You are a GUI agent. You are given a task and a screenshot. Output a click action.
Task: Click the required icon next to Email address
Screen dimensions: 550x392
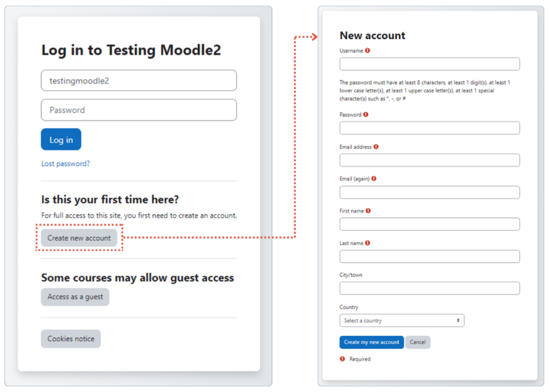tap(376, 147)
